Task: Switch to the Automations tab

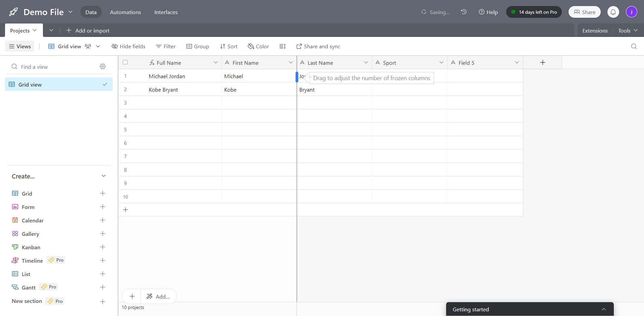Action: coord(125,12)
